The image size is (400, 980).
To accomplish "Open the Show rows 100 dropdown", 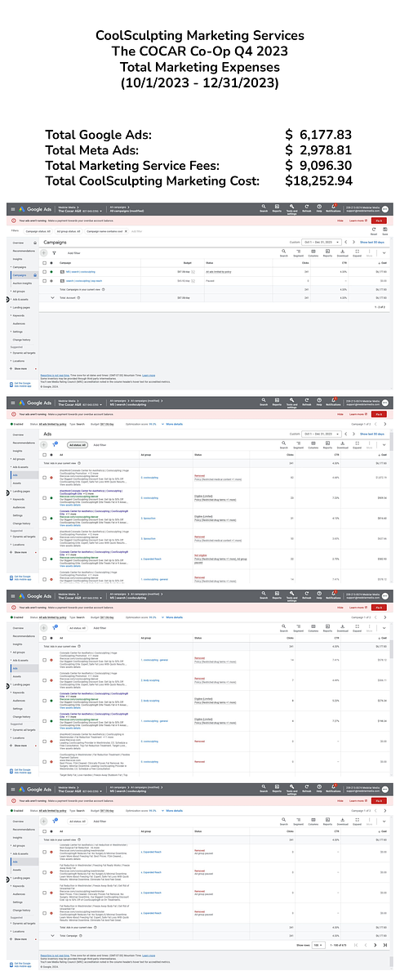I will click(318, 945).
